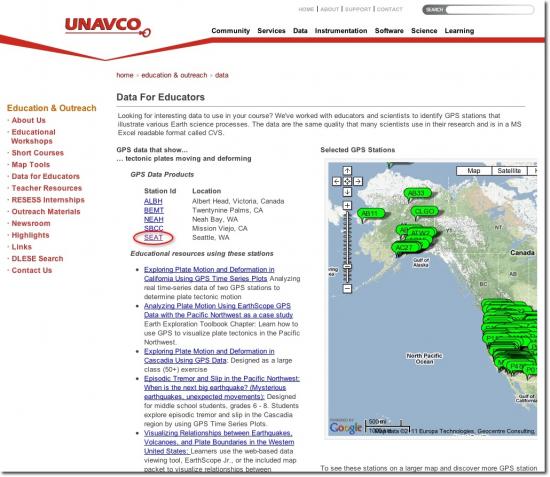Open Short Courses sidebar link
550x477 pixels.
click(x=38, y=153)
